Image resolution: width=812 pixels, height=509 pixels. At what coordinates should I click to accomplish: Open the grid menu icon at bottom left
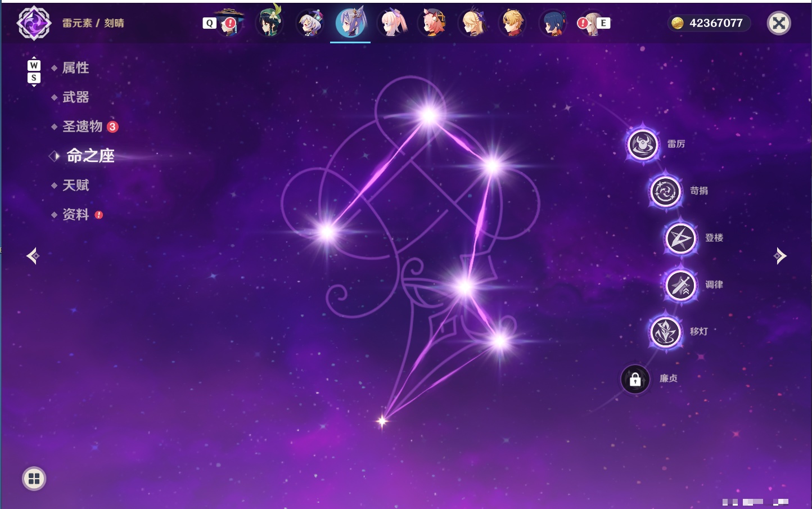pos(34,479)
